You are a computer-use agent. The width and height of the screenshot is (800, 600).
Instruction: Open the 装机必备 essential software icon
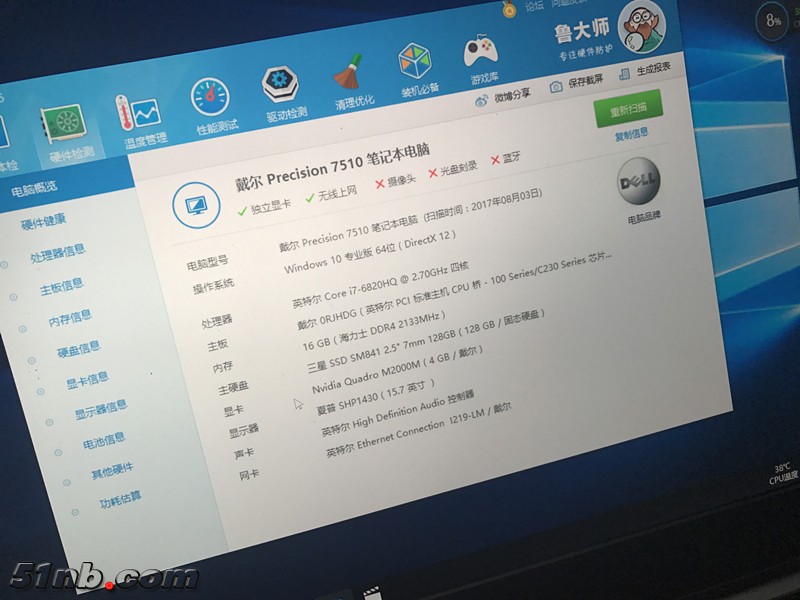coord(415,69)
